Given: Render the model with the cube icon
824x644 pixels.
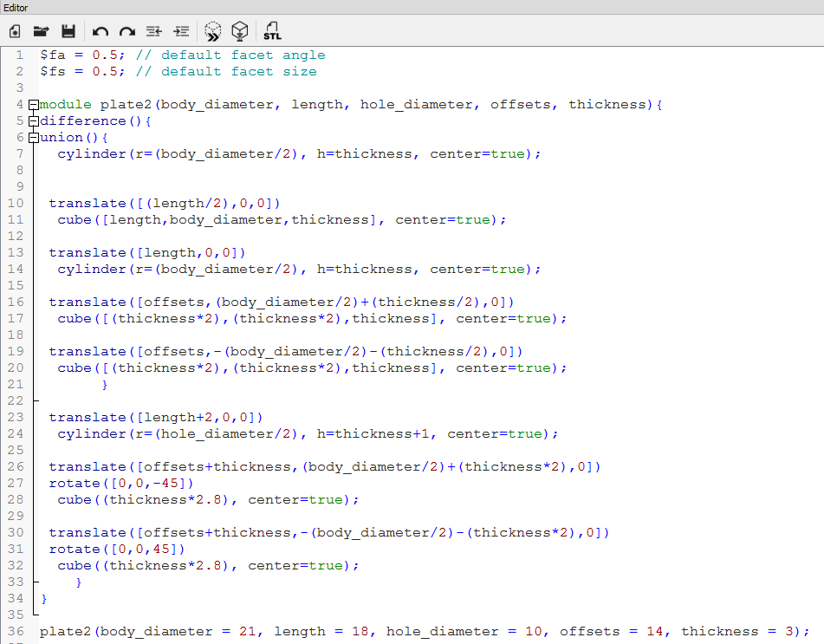Looking at the screenshot, I should click(240, 31).
